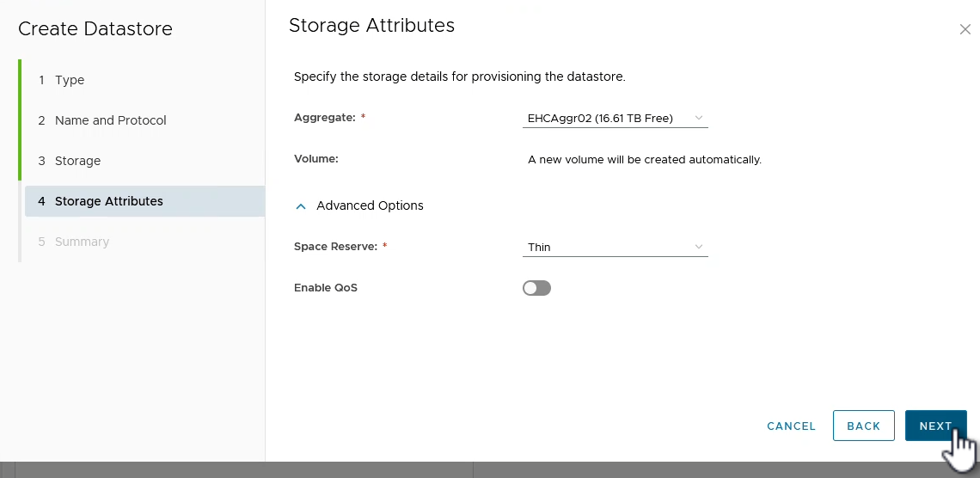Screen dimensions: 980x478
Task: Go to step 2 Name and Protocol
Action: pos(110,120)
